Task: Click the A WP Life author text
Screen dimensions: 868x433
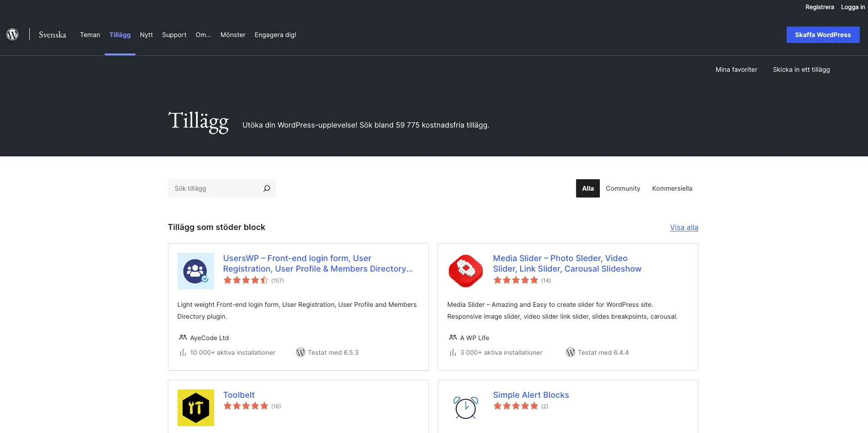Action: click(474, 338)
